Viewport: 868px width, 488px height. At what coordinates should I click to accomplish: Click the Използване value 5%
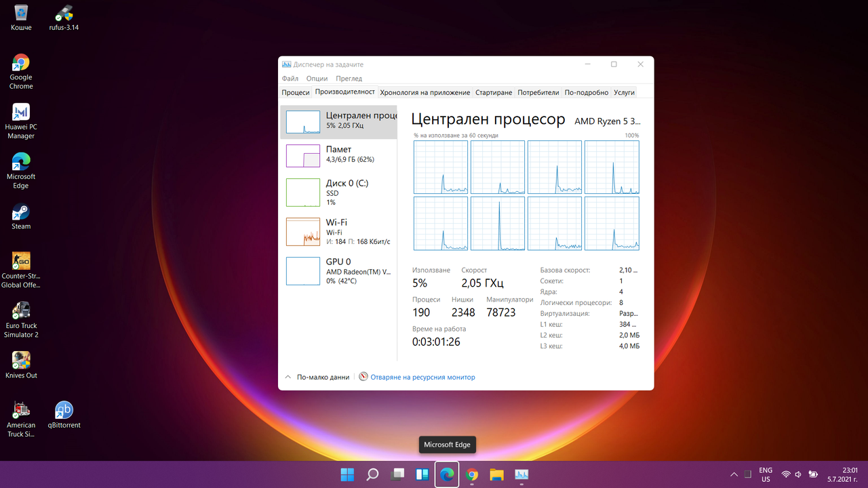[x=420, y=283]
